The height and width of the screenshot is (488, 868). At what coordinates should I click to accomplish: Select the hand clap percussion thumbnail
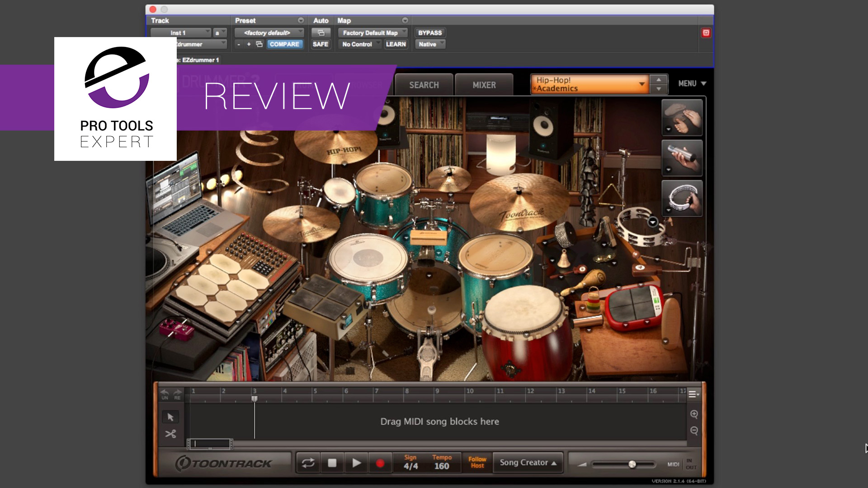click(682, 117)
